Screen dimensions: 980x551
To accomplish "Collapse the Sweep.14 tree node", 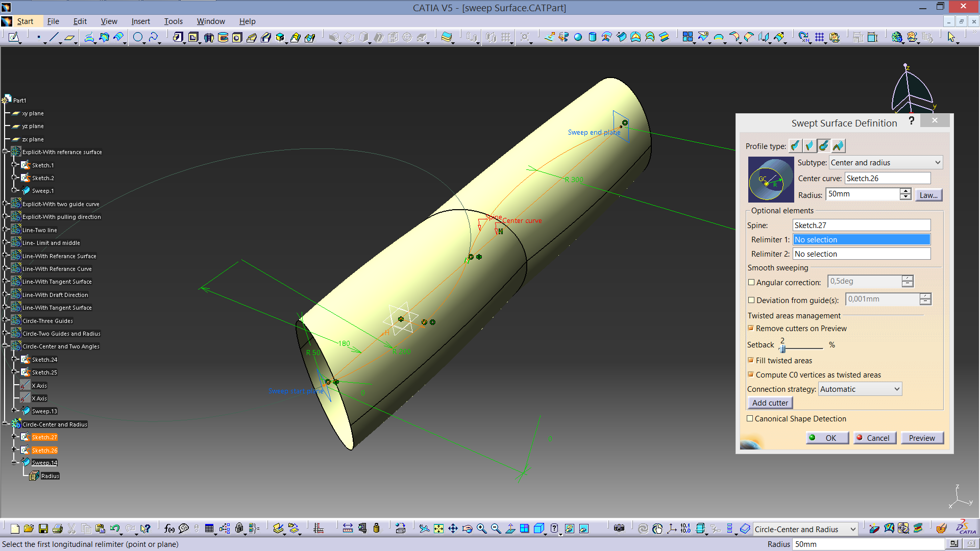I will [x=14, y=462].
